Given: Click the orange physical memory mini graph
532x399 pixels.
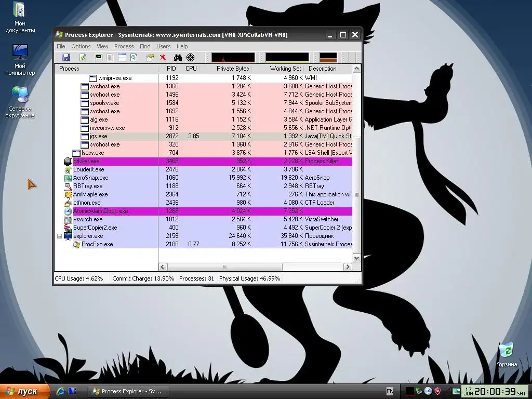Looking at the screenshot, I should (328, 58).
